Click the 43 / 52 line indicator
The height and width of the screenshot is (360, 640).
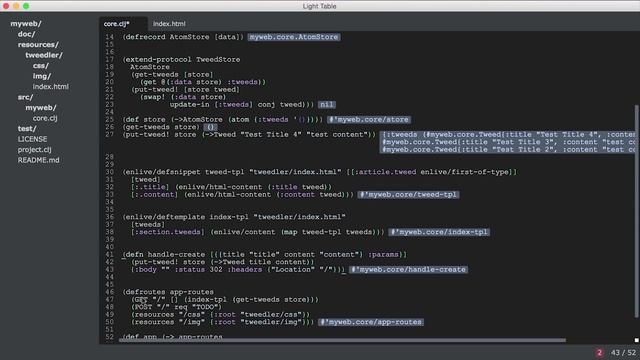click(623, 353)
